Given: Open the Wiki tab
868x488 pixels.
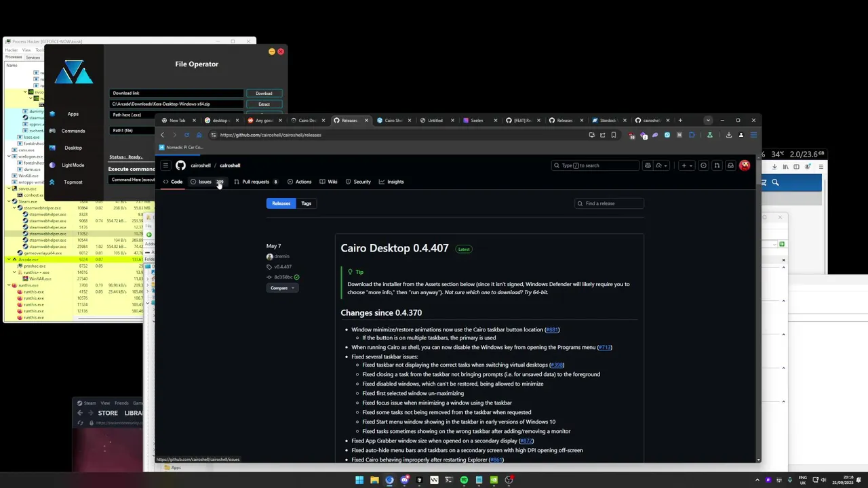Looking at the screenshot, I should click(x=328, y=182).
